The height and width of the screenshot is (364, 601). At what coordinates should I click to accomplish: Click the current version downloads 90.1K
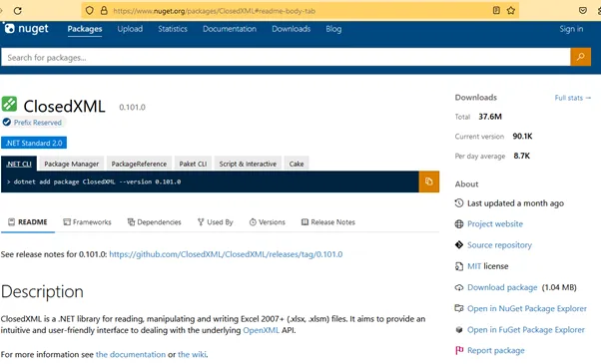click(x=522, y=137)
